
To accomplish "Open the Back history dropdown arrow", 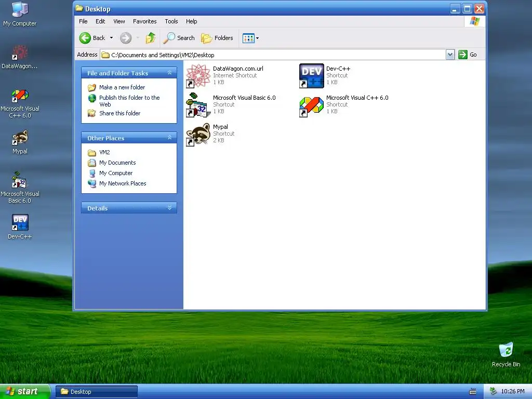I will (x=111, y=38).
